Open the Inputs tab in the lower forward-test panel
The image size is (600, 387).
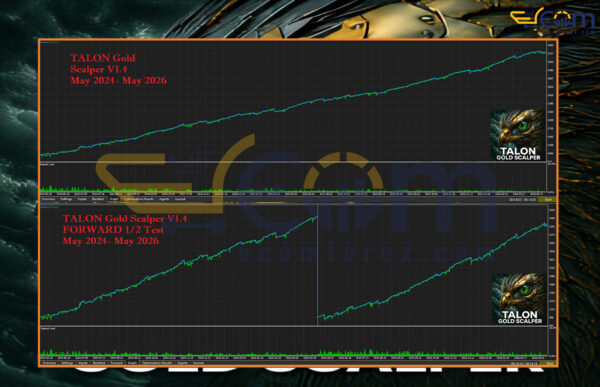click(x=83, y=363)
